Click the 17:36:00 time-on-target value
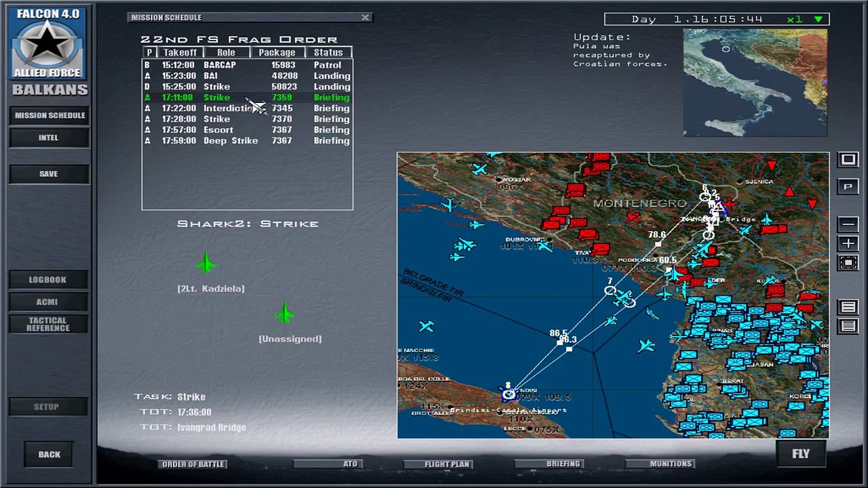 [x=195, y=412]
